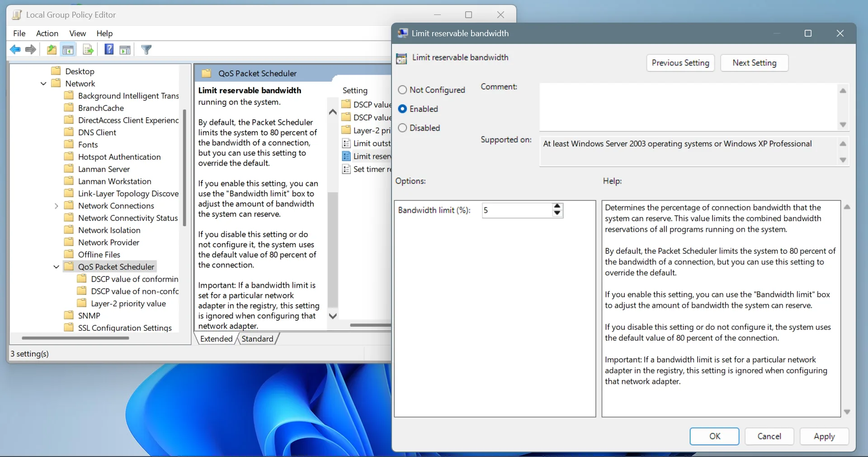The height and width of the screenshot is (457, 868).
Task: Select the Enabled radio button
Action: pyautogui.click(x=402, y=109)
